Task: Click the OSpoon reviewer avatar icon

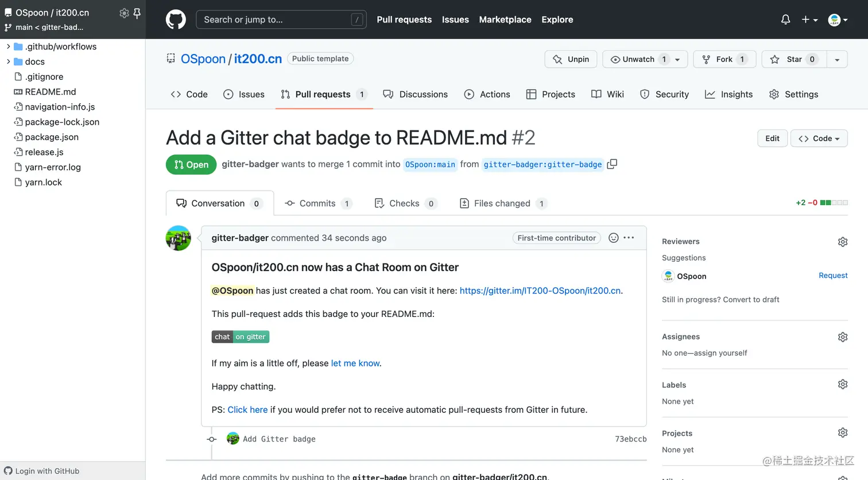Action: coord(668,276)
